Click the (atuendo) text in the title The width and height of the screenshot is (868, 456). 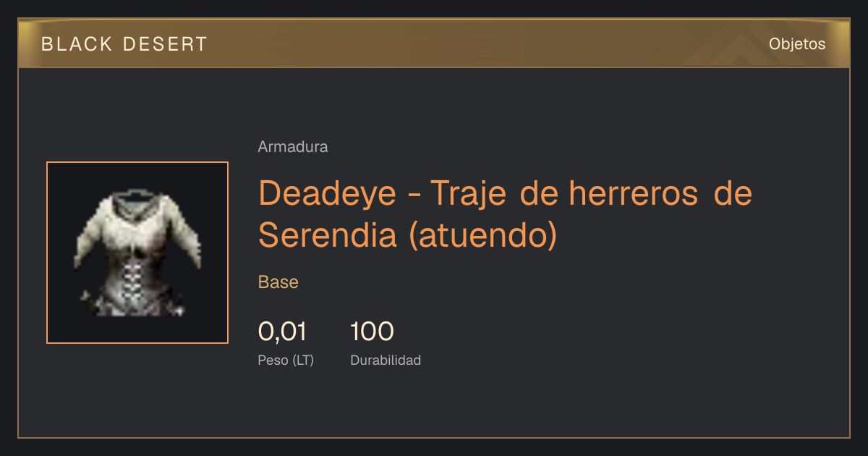[482, 236]
